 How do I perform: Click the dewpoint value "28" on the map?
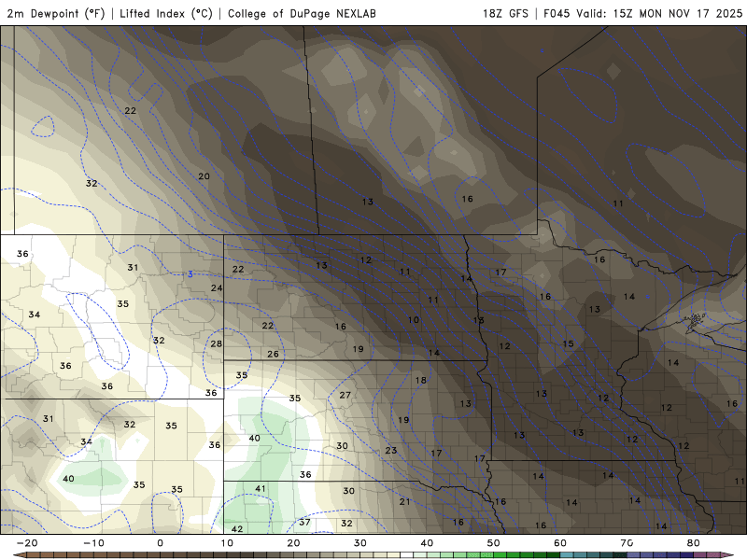tap(216, 343)
